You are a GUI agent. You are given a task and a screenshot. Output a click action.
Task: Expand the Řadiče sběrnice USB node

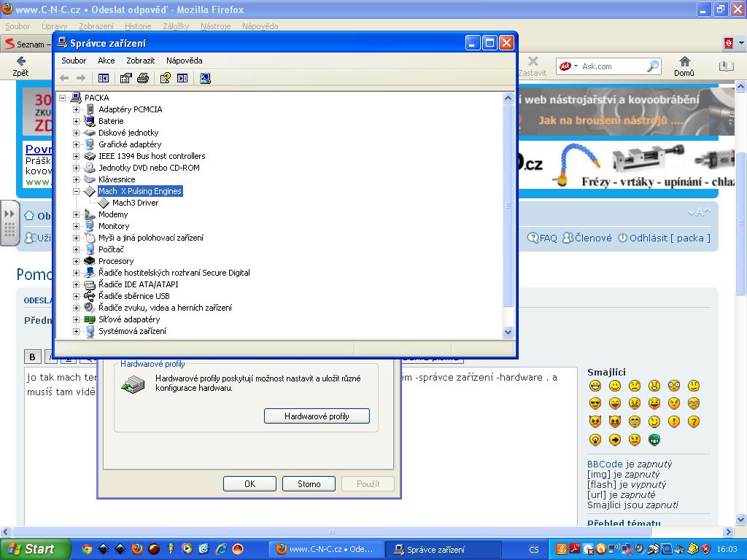(x=76, y=296)
